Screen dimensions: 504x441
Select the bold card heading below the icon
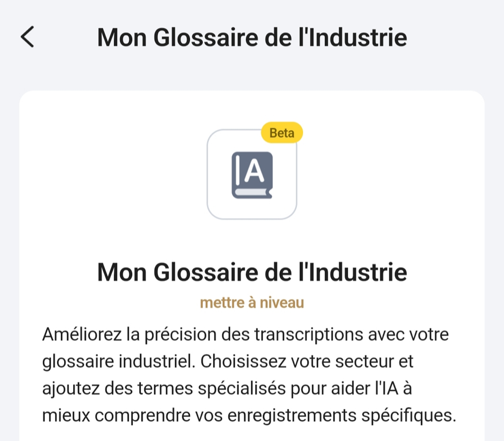pyautogui.click(x=252, y=272)
